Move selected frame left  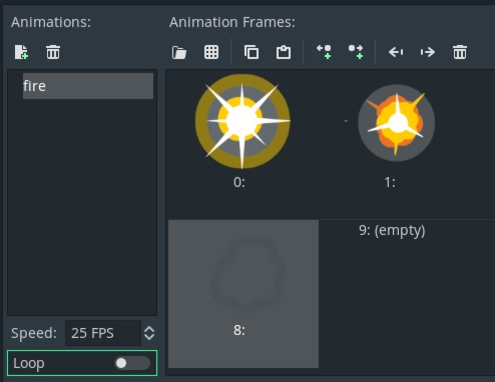(396, 52)
